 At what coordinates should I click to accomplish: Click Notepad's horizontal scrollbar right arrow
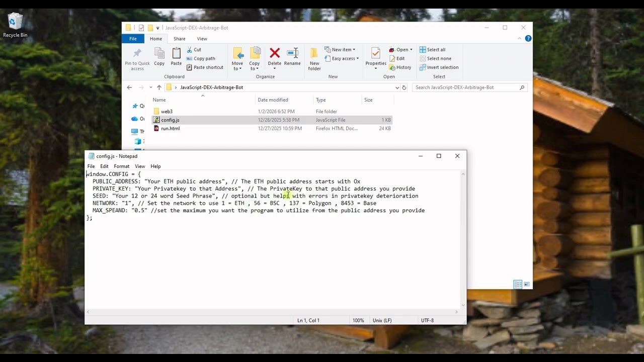(456, 312)
